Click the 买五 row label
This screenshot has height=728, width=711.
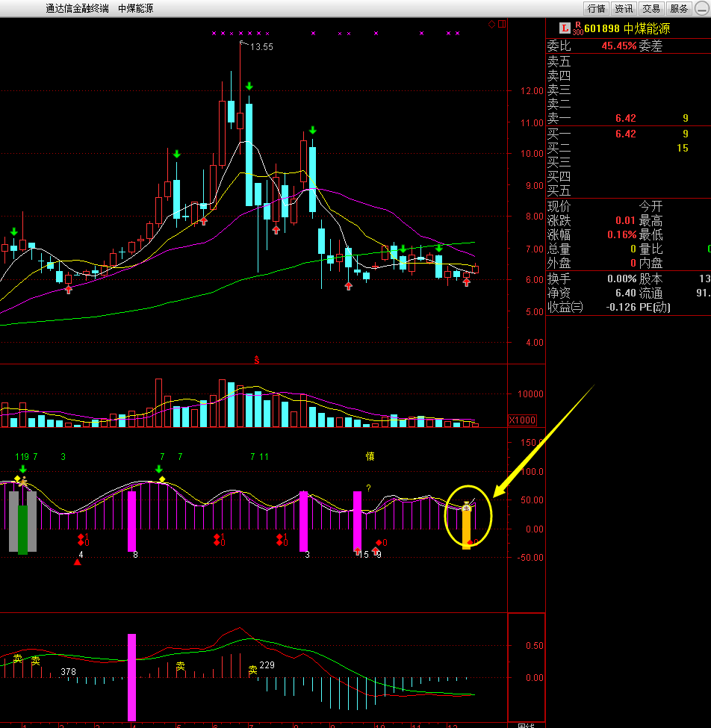[559, 190]
